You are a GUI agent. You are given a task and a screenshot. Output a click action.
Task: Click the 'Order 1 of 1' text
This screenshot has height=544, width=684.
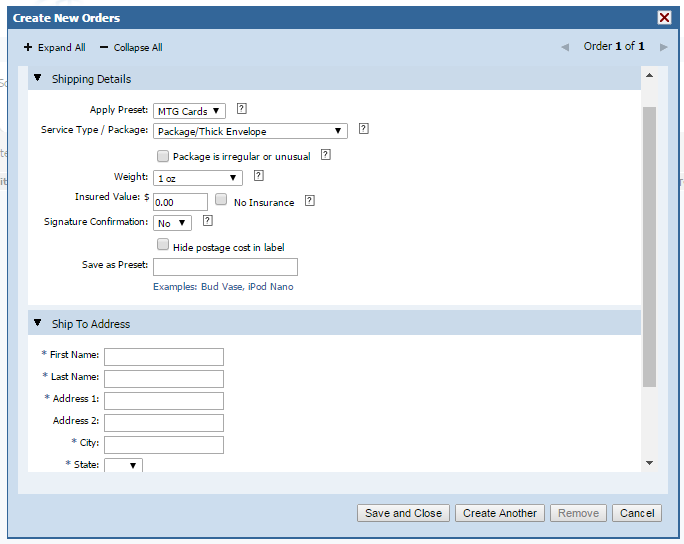pos(614,46)
